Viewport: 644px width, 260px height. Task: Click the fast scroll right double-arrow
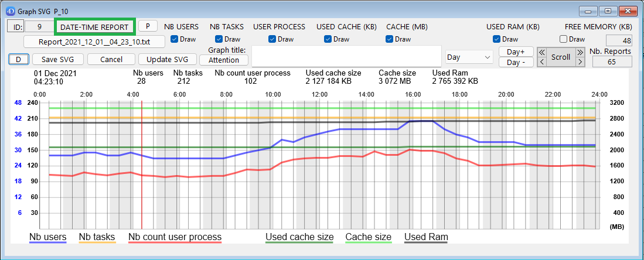coord(580,52)
